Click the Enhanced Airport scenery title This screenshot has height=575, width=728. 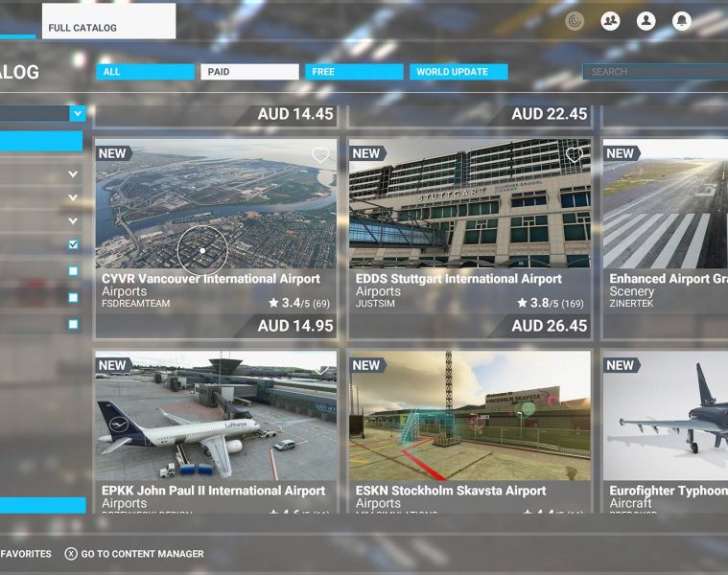point(669,279)
